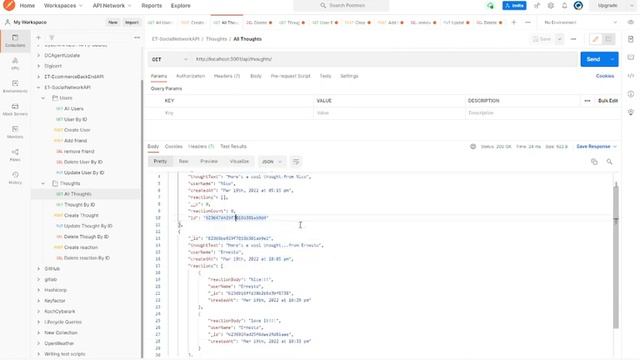640x360 pixels.
Task: Open the comments icon in the right sidebar
Action: point(631,58)
